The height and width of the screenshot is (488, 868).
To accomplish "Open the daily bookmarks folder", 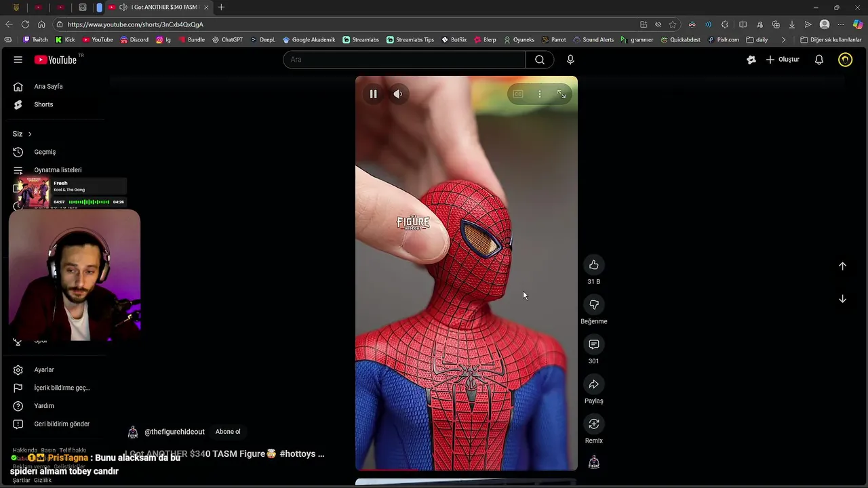I will (x=756, y=40).
